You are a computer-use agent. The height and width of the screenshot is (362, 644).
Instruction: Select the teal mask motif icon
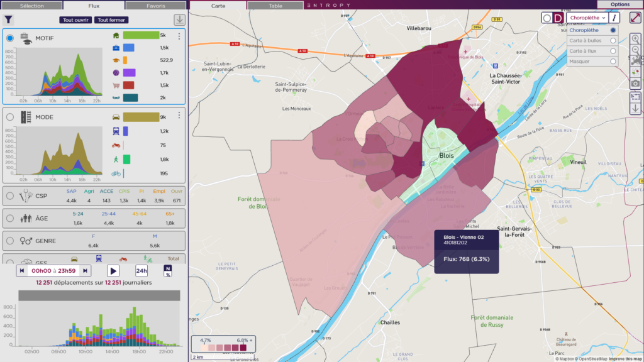(x=116, y=97)
